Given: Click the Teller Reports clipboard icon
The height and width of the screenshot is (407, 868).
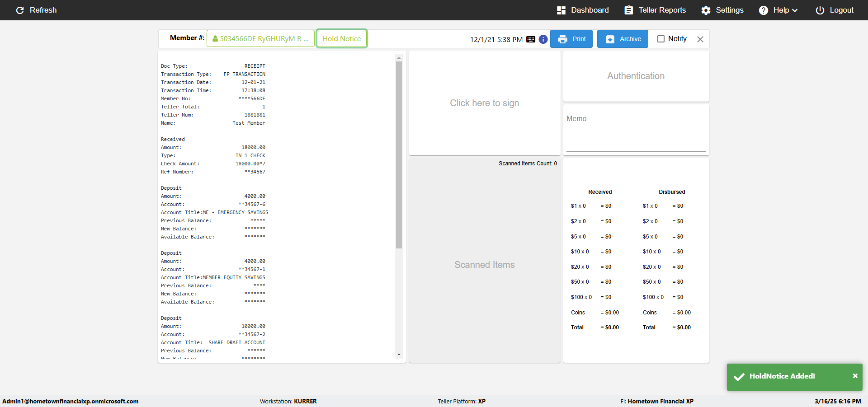Looking at the screenshot, I should [628, 10].
